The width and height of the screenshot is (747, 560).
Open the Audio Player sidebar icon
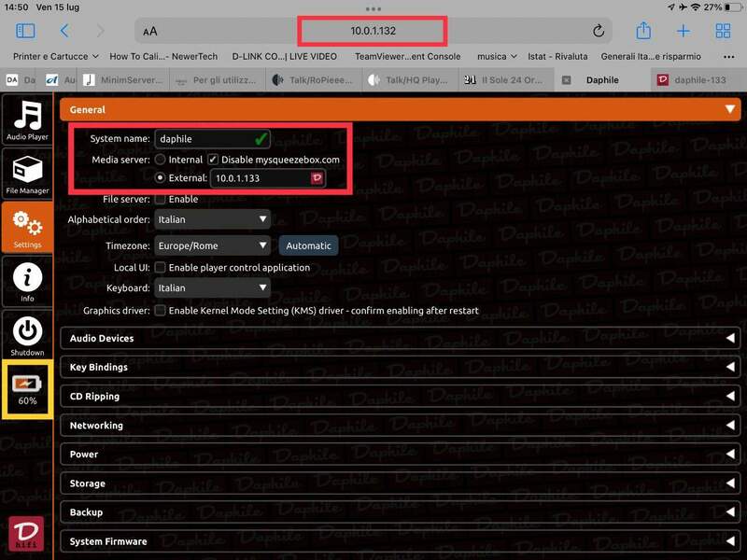click(27, 119)
